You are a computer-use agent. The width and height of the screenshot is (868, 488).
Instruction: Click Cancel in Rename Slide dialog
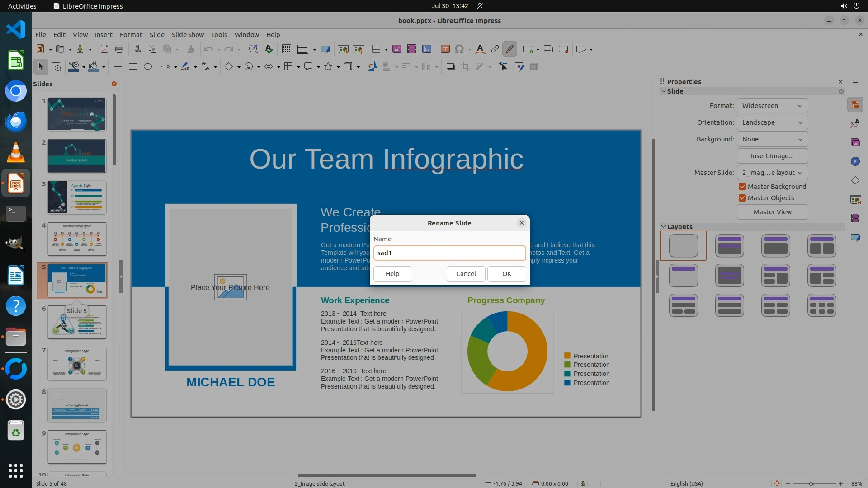[x=466, y=274]
